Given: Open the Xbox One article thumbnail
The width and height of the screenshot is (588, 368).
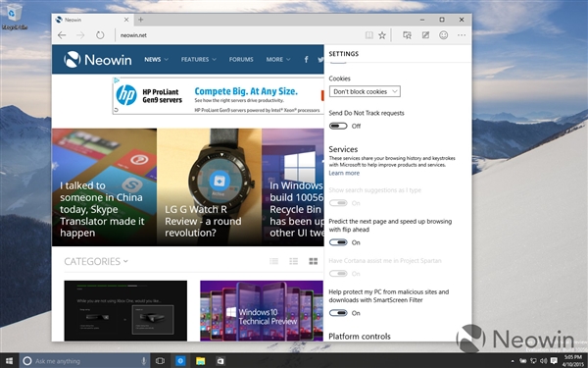Looking at the screenshot, I should coord(125,310).
